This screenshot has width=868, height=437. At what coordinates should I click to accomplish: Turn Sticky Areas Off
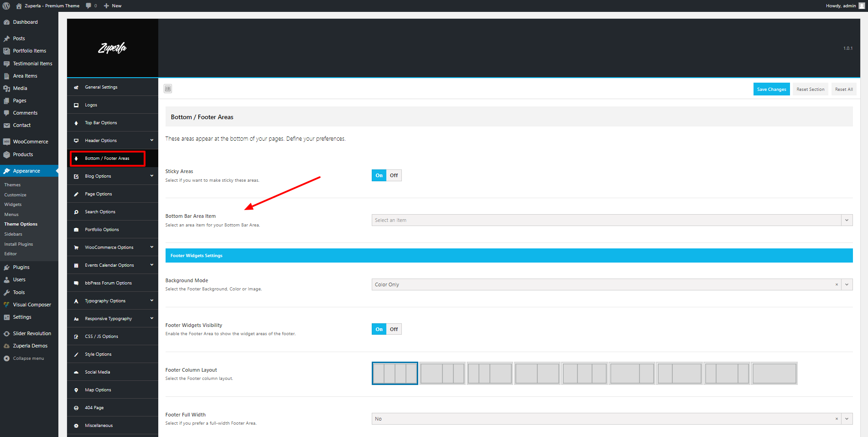tap(394, 175)
